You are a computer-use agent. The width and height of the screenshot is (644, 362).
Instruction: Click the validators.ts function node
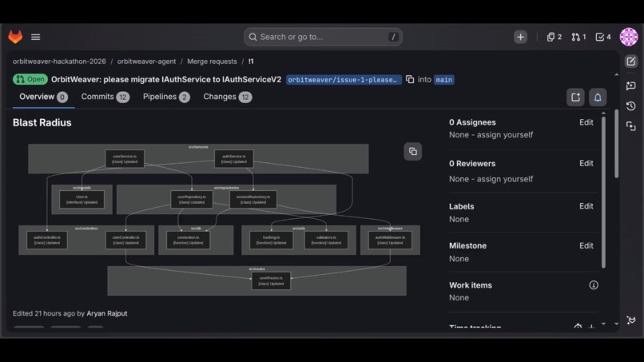pos(326,241)
